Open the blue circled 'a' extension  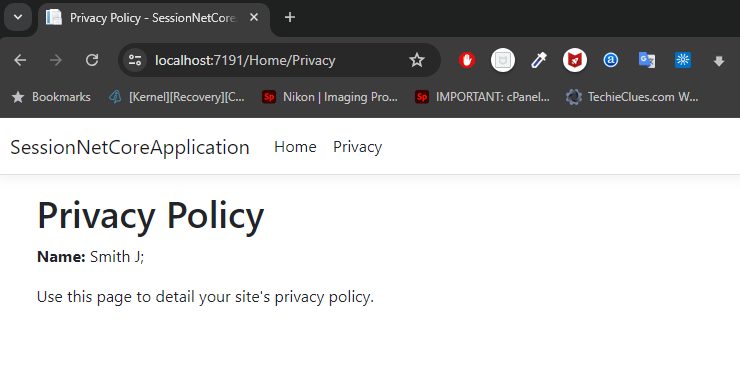point(611,60)
